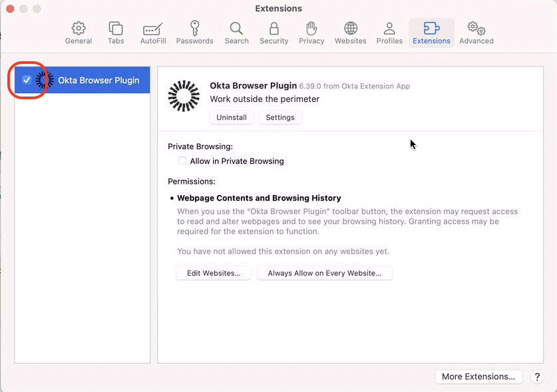Open the extension Settings button
This screenshot has height=392, width=557.
click(x=280, y=117)
